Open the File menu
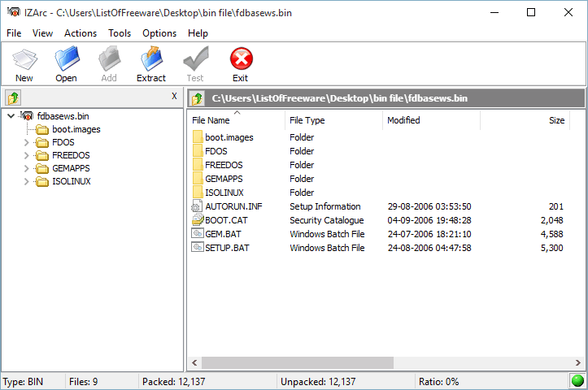The height and width of the screenshot is (390, 588). pos(14,33)
